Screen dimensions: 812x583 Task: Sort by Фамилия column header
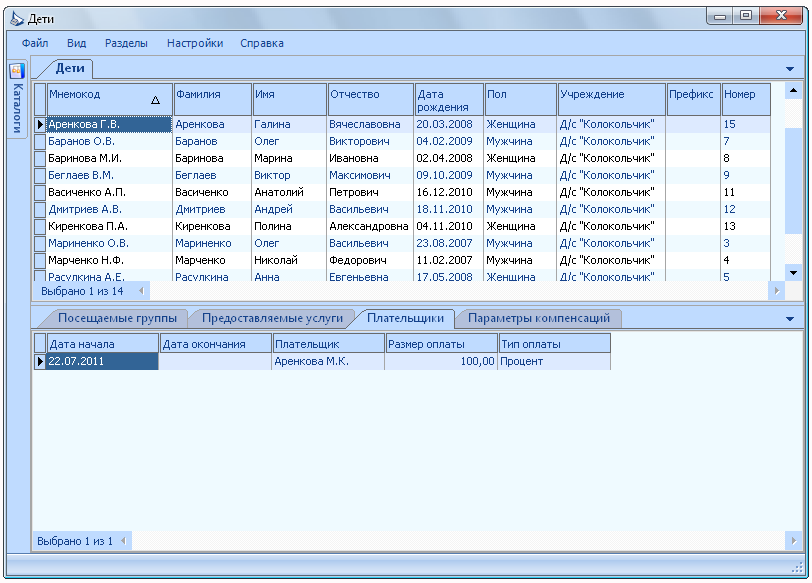click(x=213, y=99)
